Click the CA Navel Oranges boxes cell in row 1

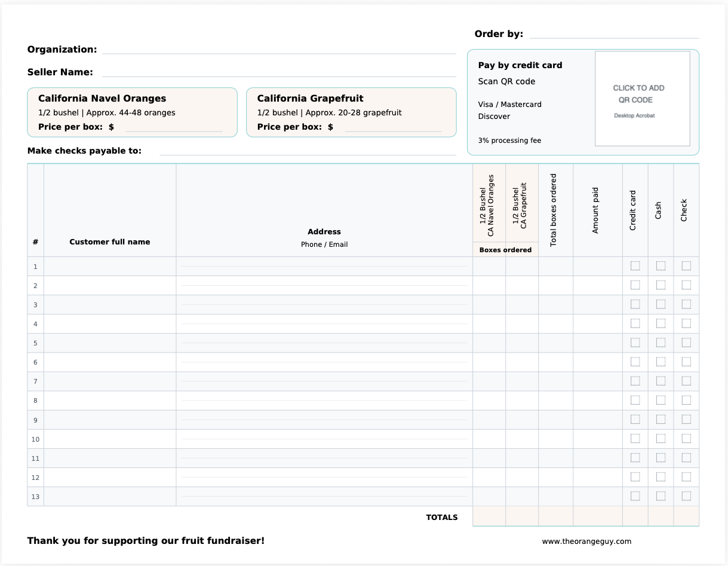pos(489,267)
